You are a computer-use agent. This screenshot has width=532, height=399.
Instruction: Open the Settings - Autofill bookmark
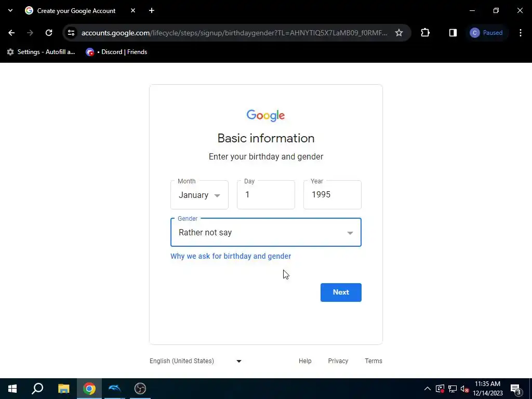[41, 52]
